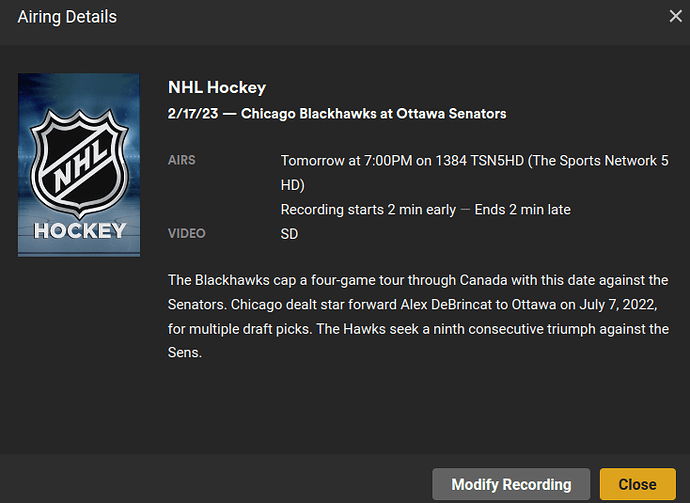Image resolution: width=690 pixels, height=503 pixels.
Task: Click the Chicago Blackhawks at Ottawa Senators matchup
Action: point(373,114)
